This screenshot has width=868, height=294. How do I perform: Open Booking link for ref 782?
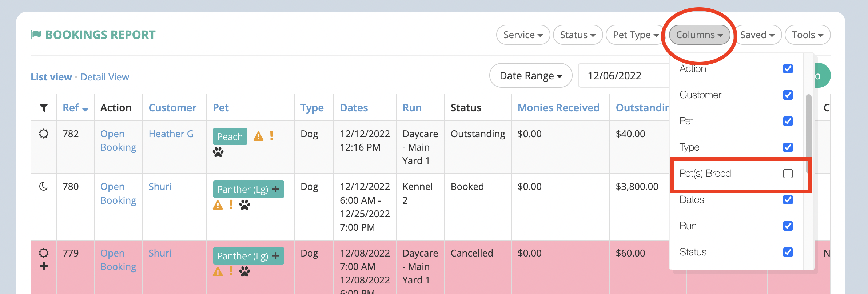pyautogui.click(x=118, y=140)
